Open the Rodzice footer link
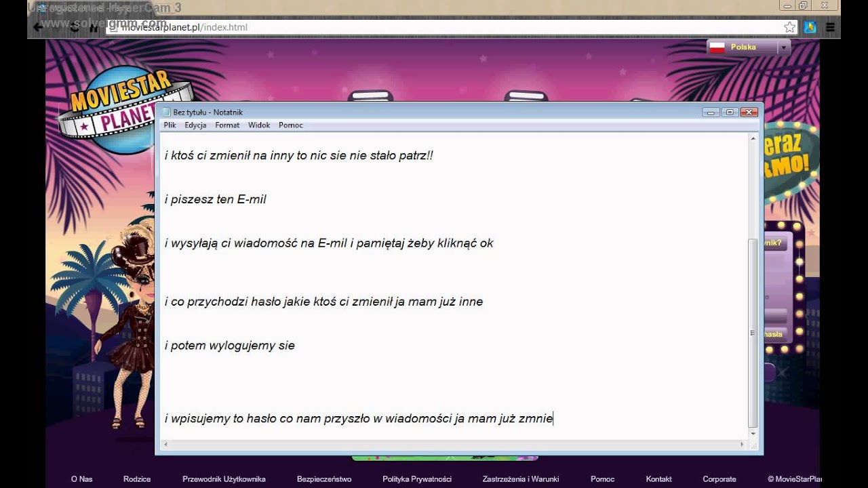Viewport: 868px width, 488px height. pyautogui.click(x=137, y=479)
